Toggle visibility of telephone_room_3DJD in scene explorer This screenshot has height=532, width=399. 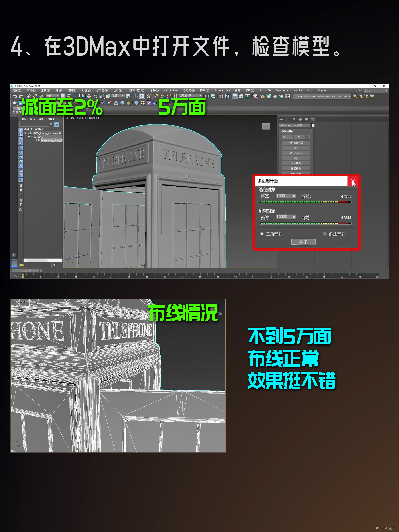(x=36, y=140)
